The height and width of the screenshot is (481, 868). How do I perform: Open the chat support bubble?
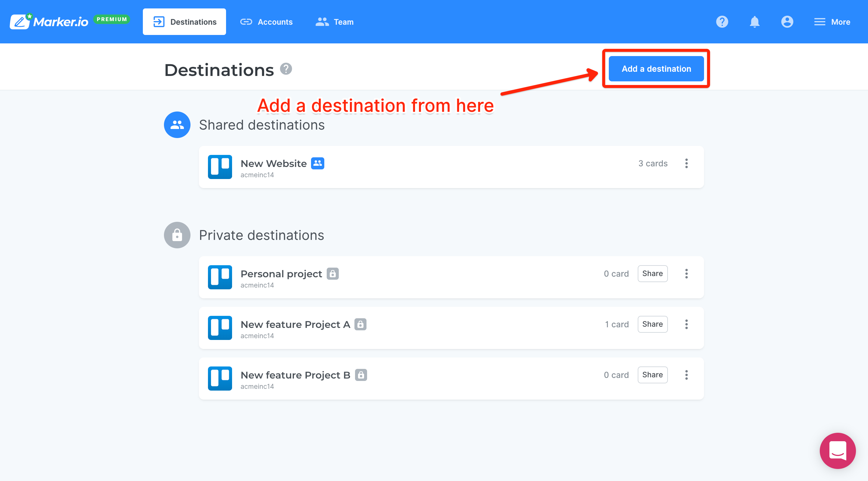(x=837, y=450)
